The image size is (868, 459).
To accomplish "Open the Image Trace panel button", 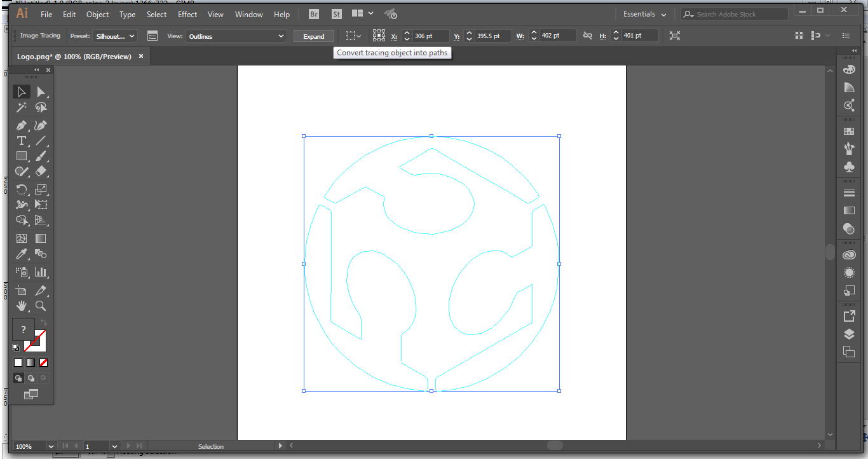I will point(153,36).
